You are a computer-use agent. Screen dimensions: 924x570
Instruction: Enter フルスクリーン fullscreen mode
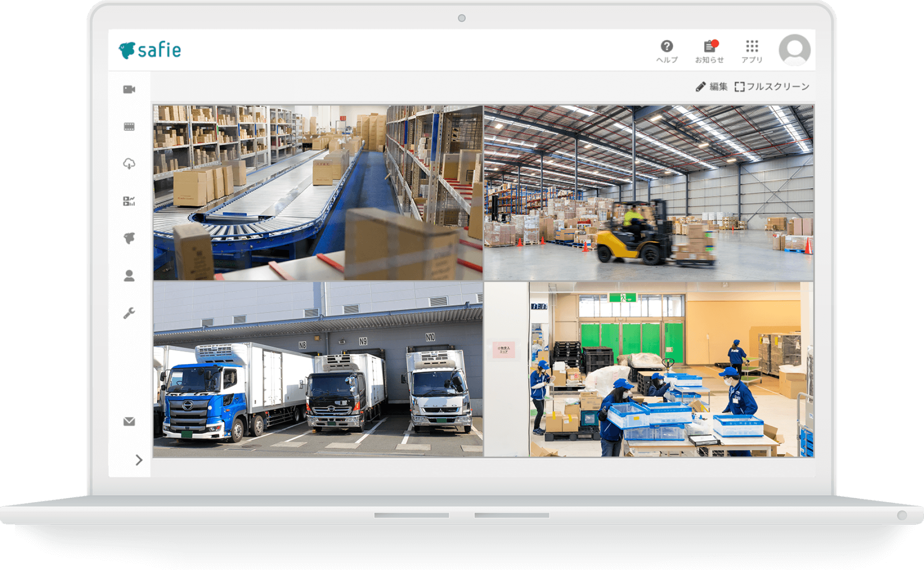pos(772,87)
